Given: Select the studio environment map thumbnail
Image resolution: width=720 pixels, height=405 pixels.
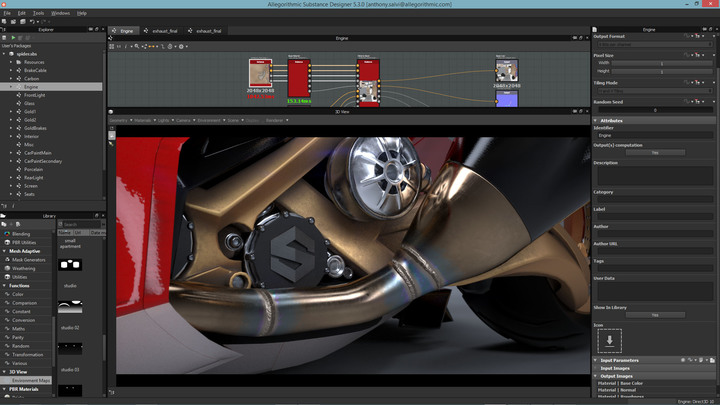Looking at the screenshot, I should click(x=70, y=264).
